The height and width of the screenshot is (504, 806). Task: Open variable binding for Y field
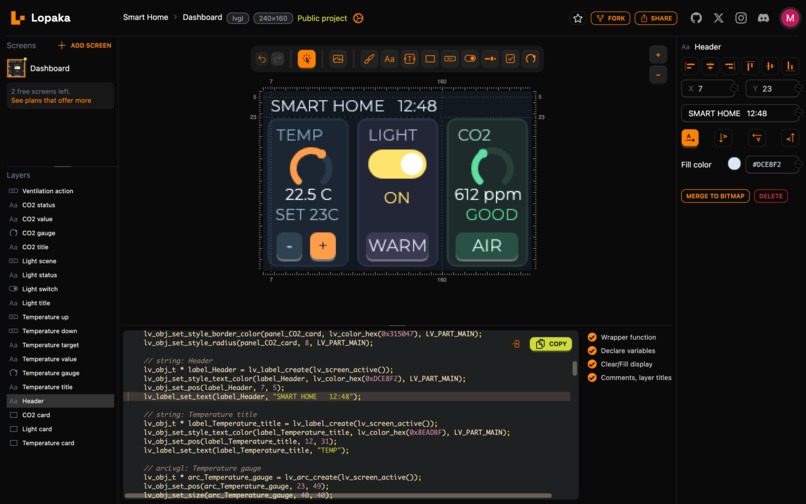point(798,88)
